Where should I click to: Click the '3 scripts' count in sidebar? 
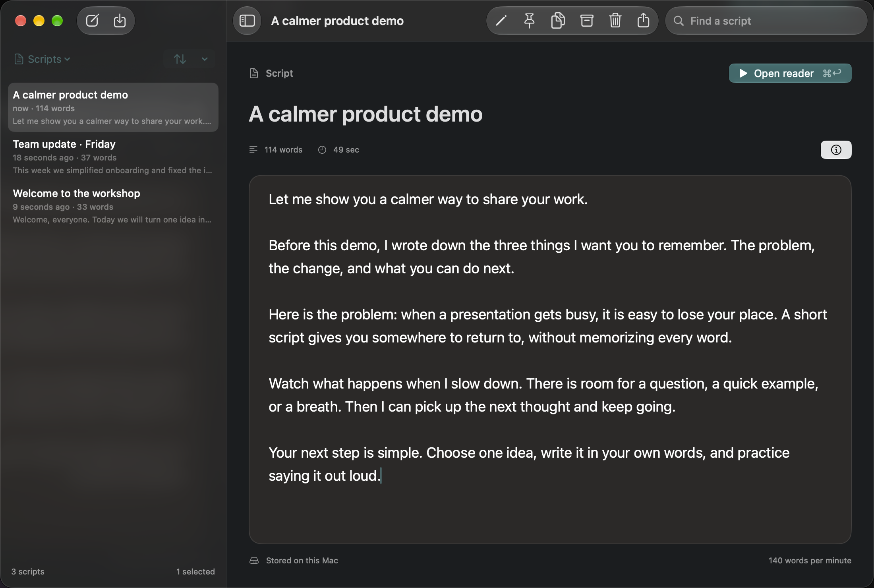(28, 572)
